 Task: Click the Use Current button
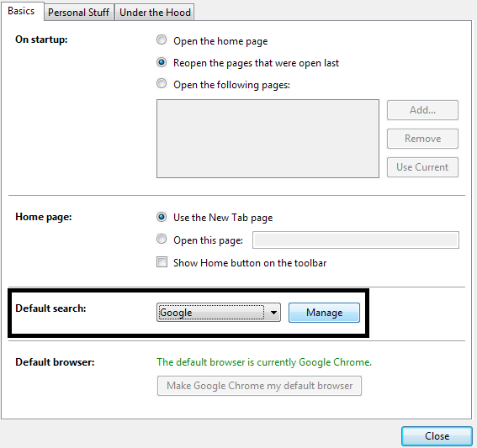click(x=422, y=167)
